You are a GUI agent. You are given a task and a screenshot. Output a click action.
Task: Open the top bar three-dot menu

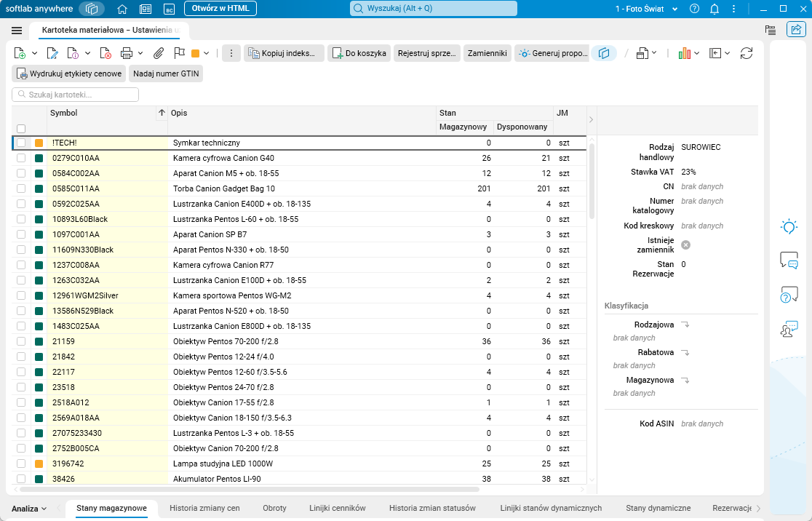point(733,9)
